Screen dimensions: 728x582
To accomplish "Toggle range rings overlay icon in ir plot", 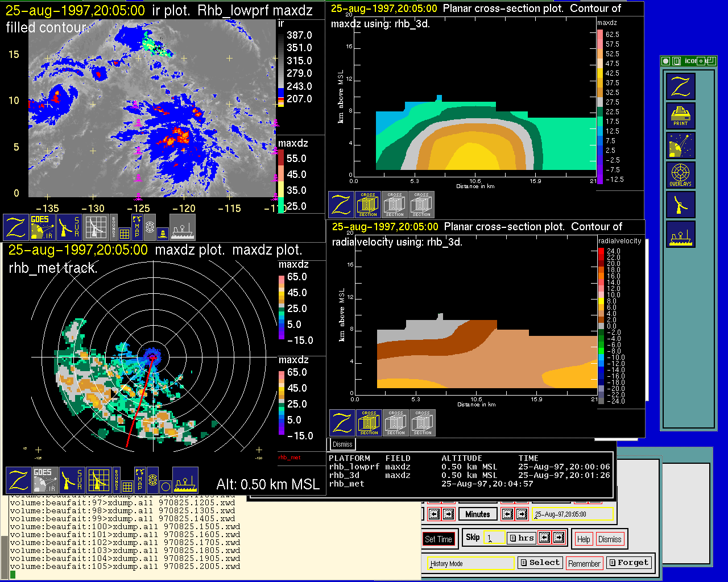I will 150,227.
